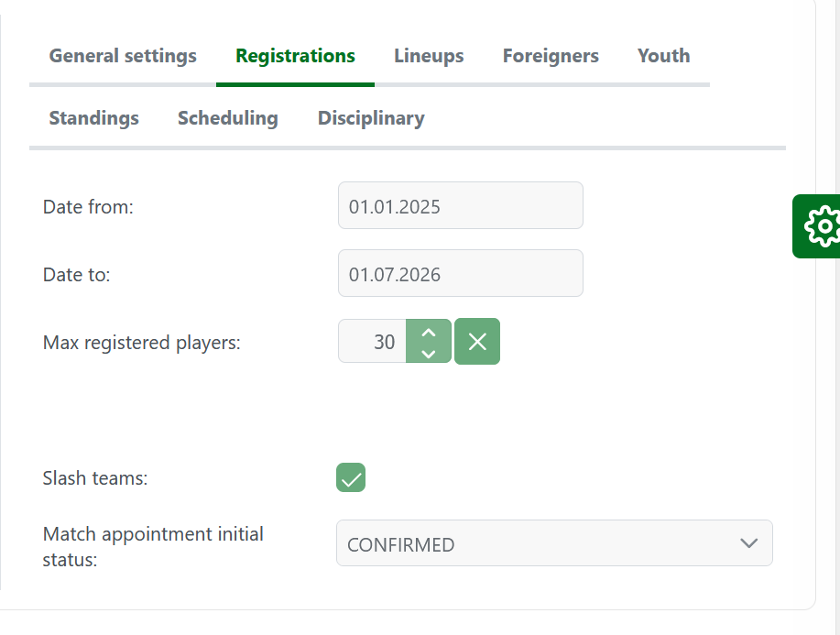Focus the Date to field
This screenshot has height=635, width=840.
[x=460, y=274]
